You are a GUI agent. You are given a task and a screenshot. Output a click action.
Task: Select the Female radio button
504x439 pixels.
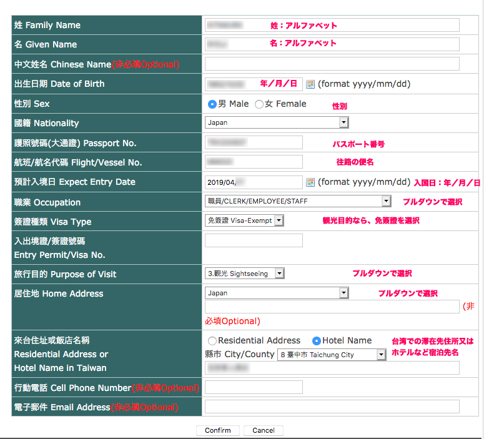coord(259,104)
